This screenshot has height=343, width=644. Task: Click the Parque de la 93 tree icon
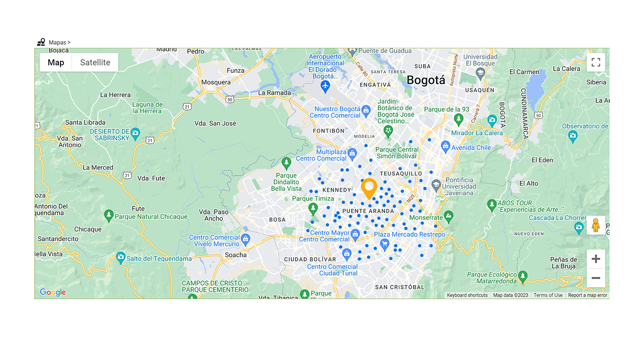pos(459,119)
